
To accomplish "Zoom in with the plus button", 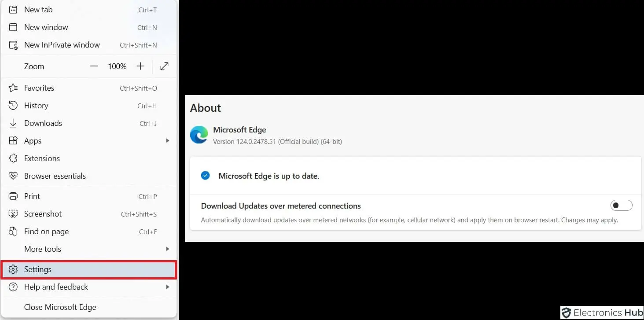I will [140, 66].
